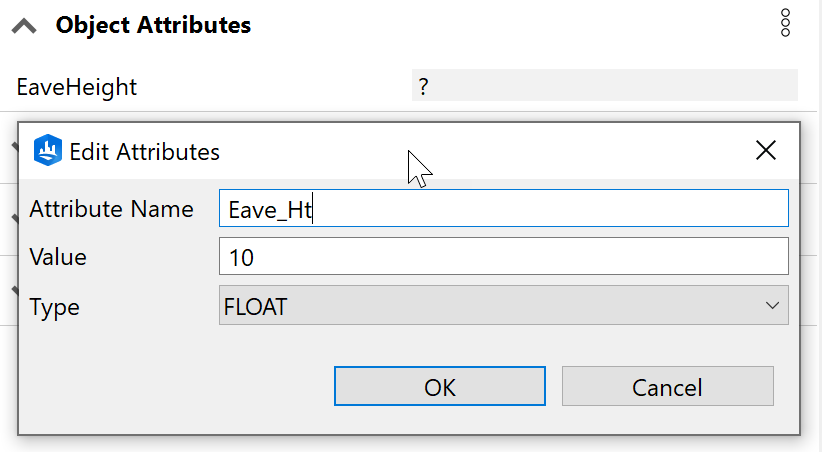Open the Type combo box showing FLOAT
Screen dimensions: 822x452
point(490,306)
